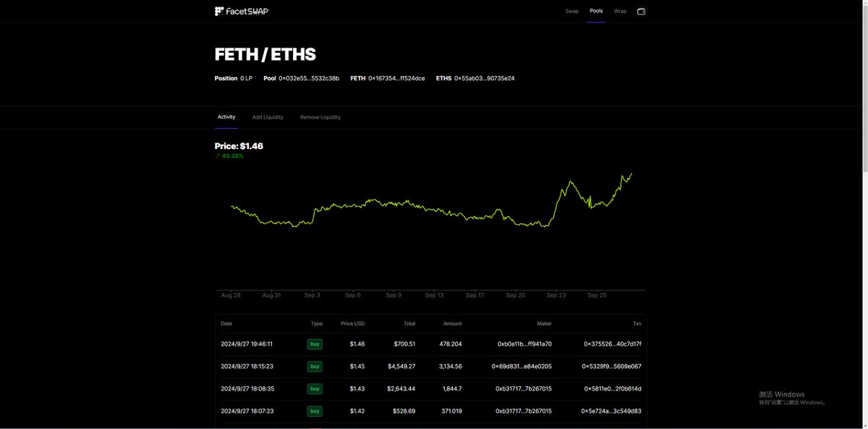
Task: Click the Date column header
Action: [x=226, y=323]
